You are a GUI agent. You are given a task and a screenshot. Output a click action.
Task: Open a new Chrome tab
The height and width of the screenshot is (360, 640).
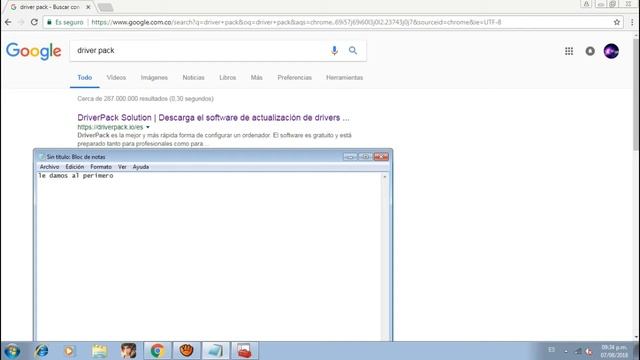point(105,7)
